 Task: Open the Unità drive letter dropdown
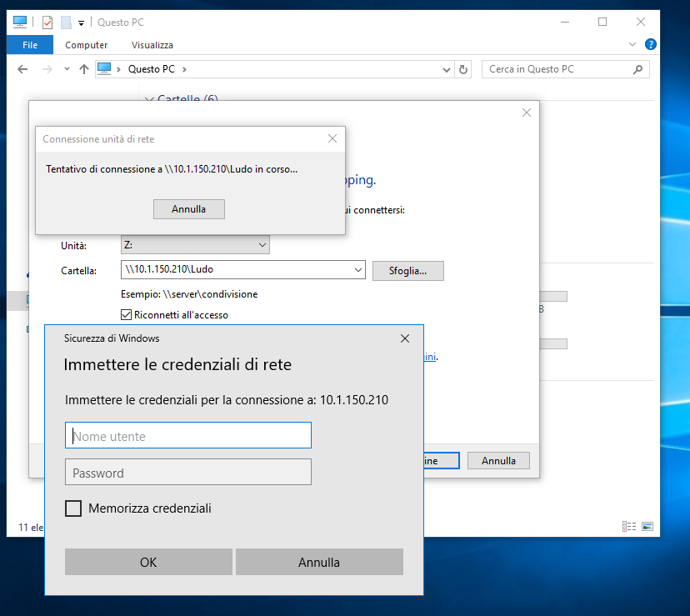click(x=262, y=245)
